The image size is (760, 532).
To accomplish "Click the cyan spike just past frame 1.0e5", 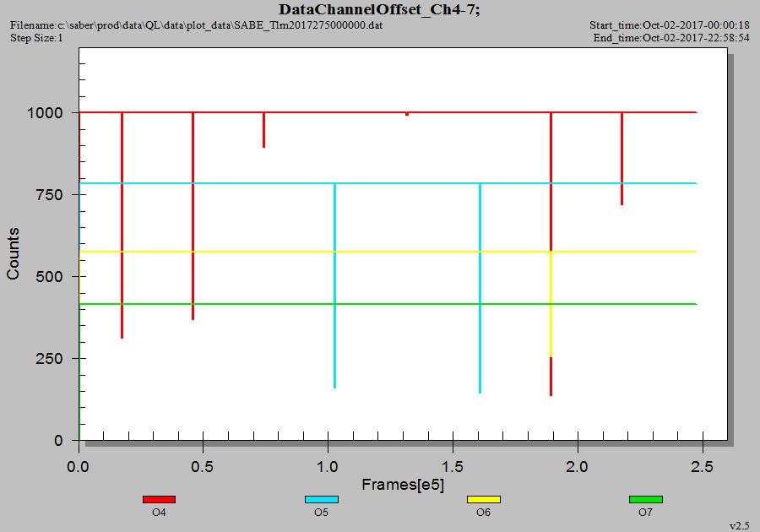I will click(x=334, y=286).
